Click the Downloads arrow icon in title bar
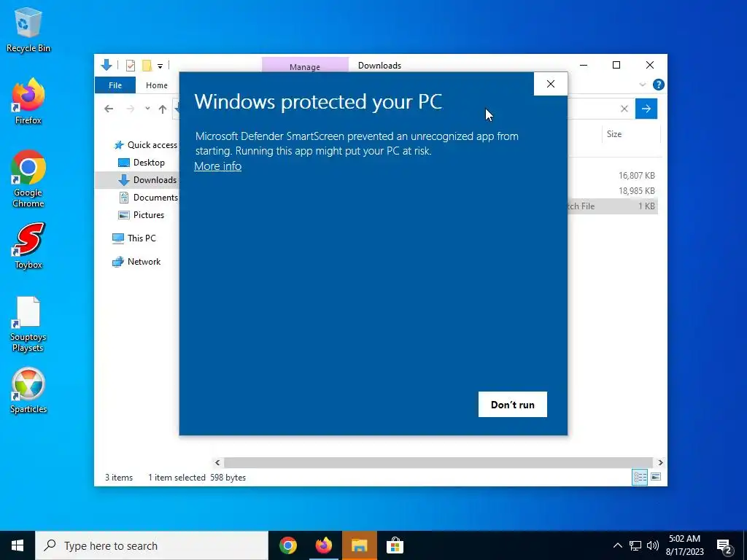This screenshot has height=560, width=747. [x=107, y=65]
